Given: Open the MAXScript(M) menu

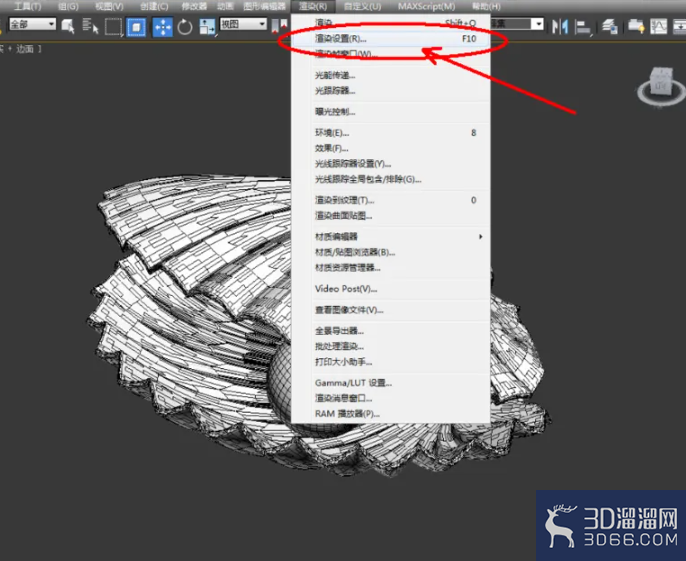Looking at the screenshot, I should (427, 7).
